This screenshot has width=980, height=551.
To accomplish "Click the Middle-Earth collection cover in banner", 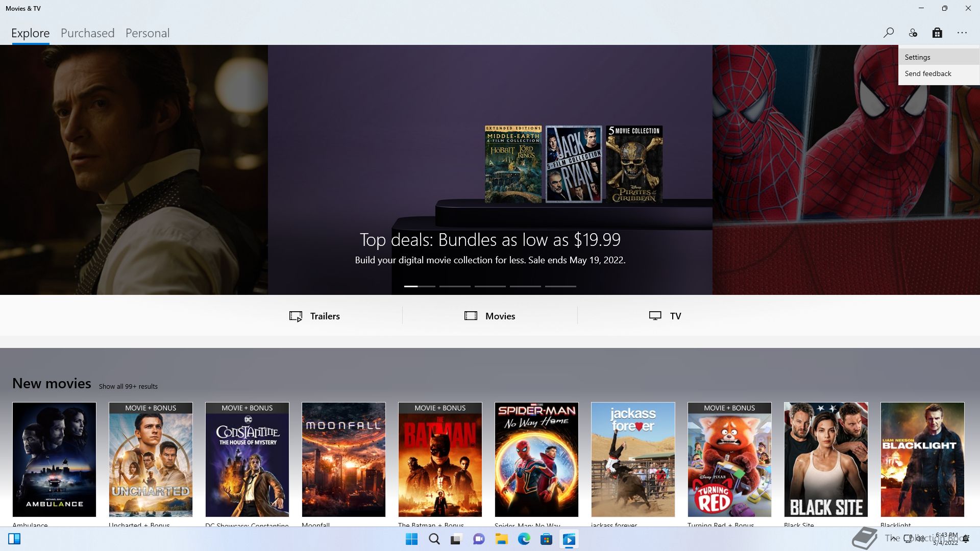I will click(513, 164).
